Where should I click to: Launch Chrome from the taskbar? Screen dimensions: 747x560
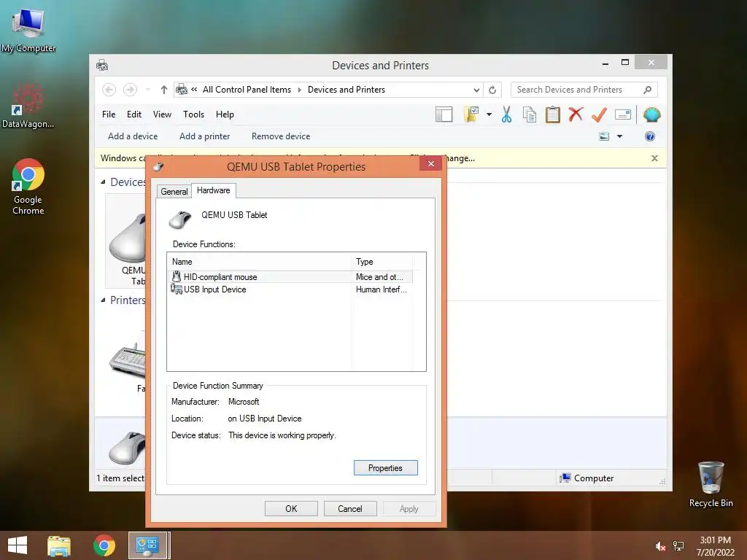pyautogui.click(x=104, y=545)
